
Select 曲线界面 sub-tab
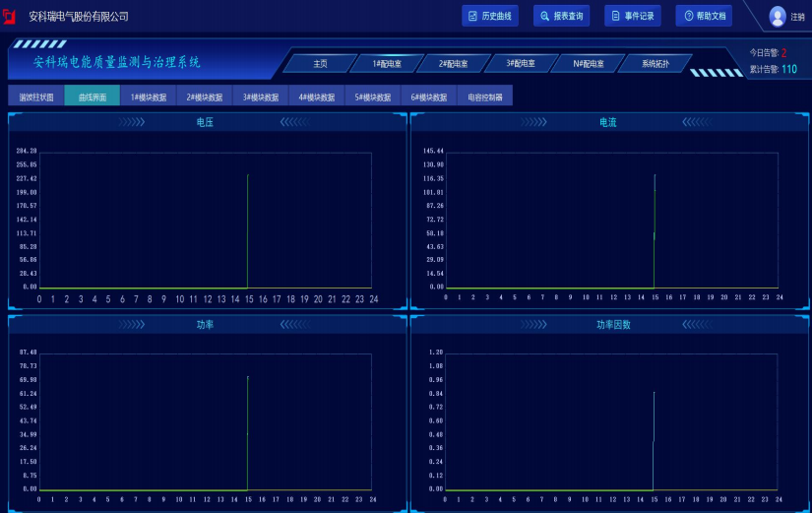93,96
